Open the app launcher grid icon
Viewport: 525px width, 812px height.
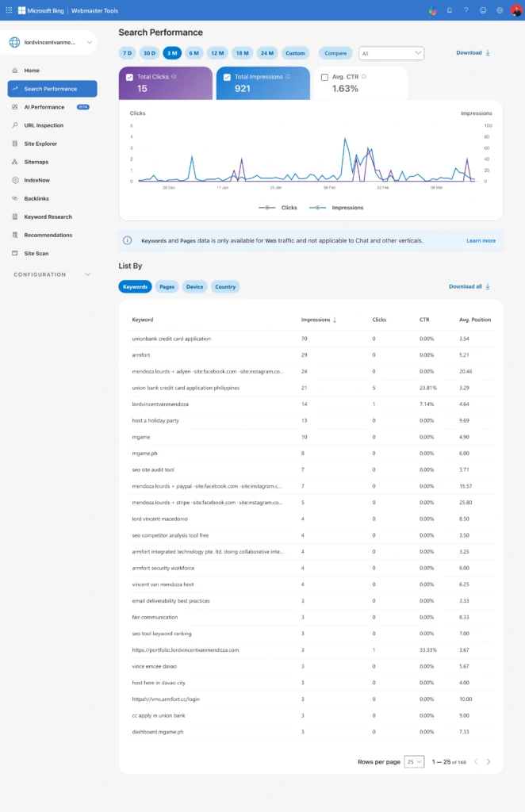[9, 10]
